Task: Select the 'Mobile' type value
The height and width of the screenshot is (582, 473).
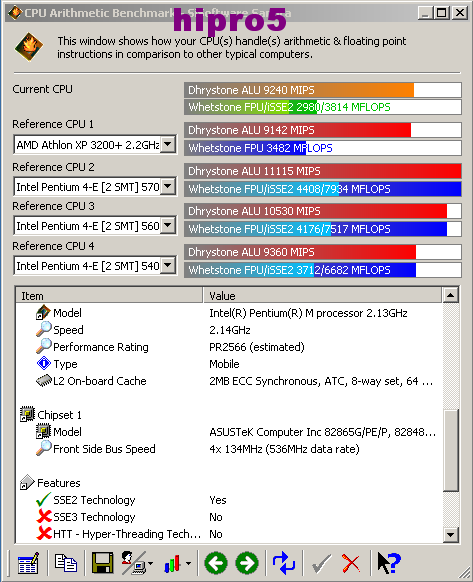Action: click(x=224, y=364)
